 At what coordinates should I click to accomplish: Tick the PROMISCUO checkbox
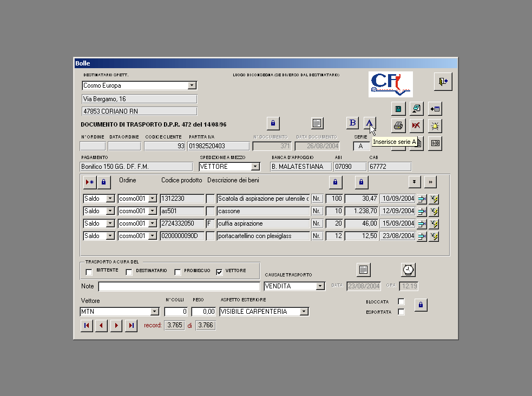point(178,272)
